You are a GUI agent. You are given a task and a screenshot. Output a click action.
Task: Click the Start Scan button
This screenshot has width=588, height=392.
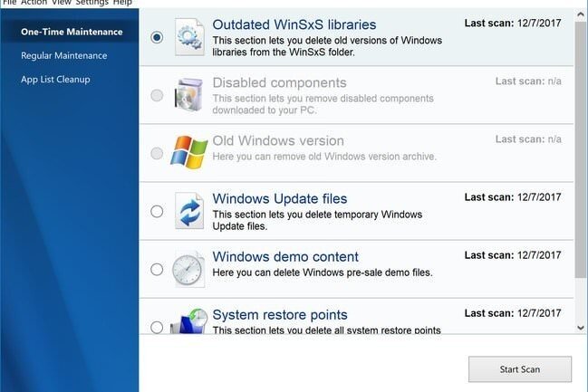pos(520,369)
